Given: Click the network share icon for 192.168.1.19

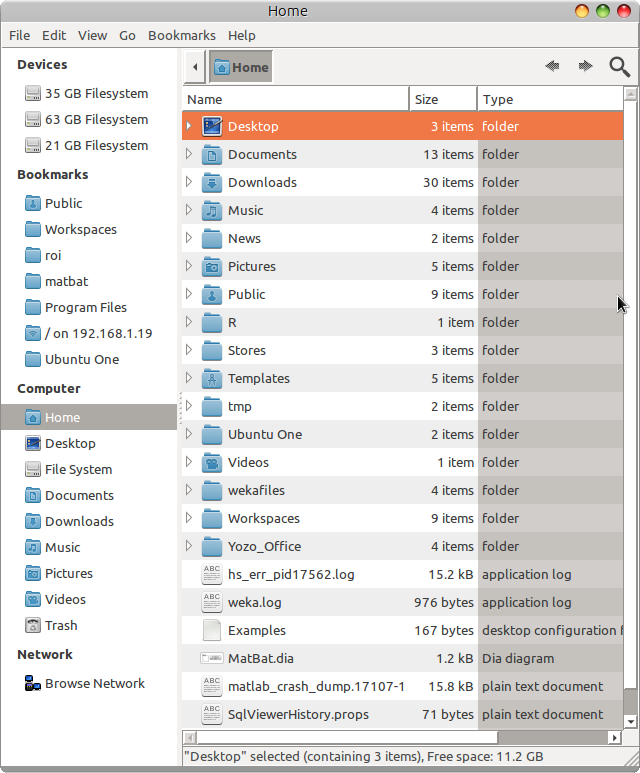Looking at the screenshot, I should tap(33, 333).
